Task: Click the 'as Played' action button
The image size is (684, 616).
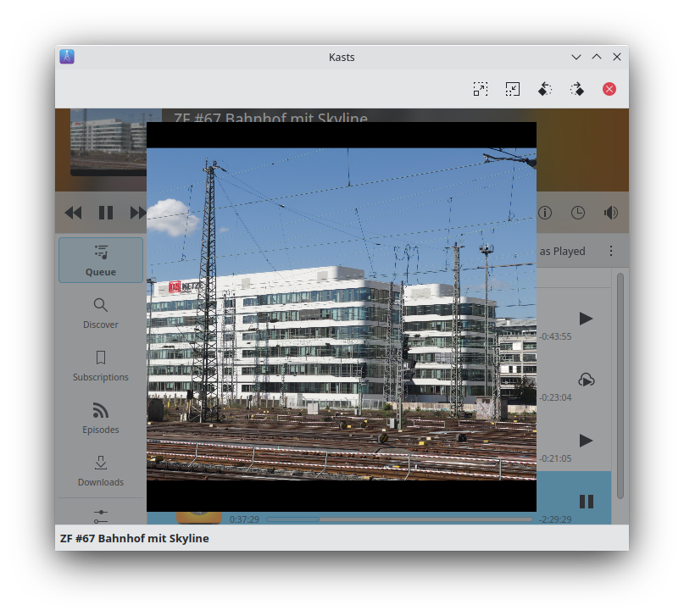Action: click(562, 251)
